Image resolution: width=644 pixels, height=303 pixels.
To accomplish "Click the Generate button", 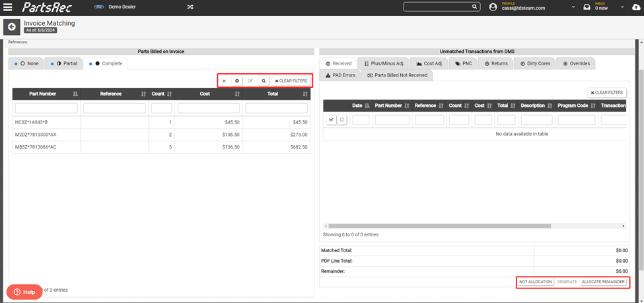I will tap(567, 282).
